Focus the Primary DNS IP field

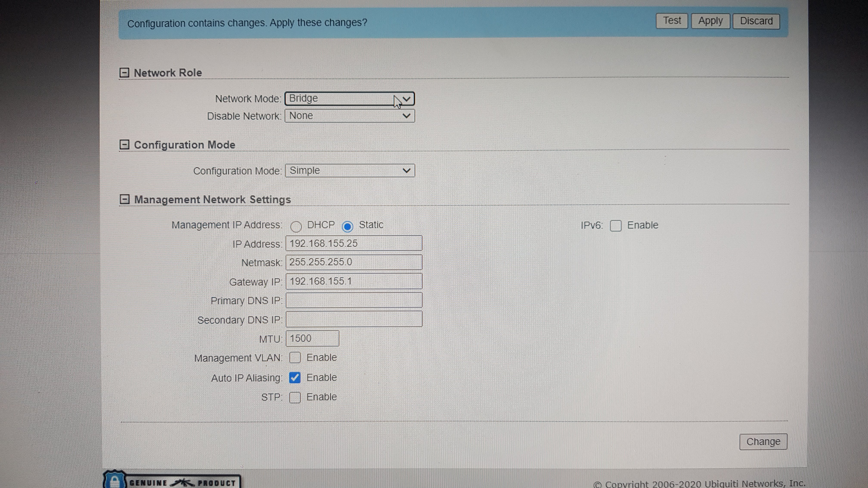pos(354,300)
